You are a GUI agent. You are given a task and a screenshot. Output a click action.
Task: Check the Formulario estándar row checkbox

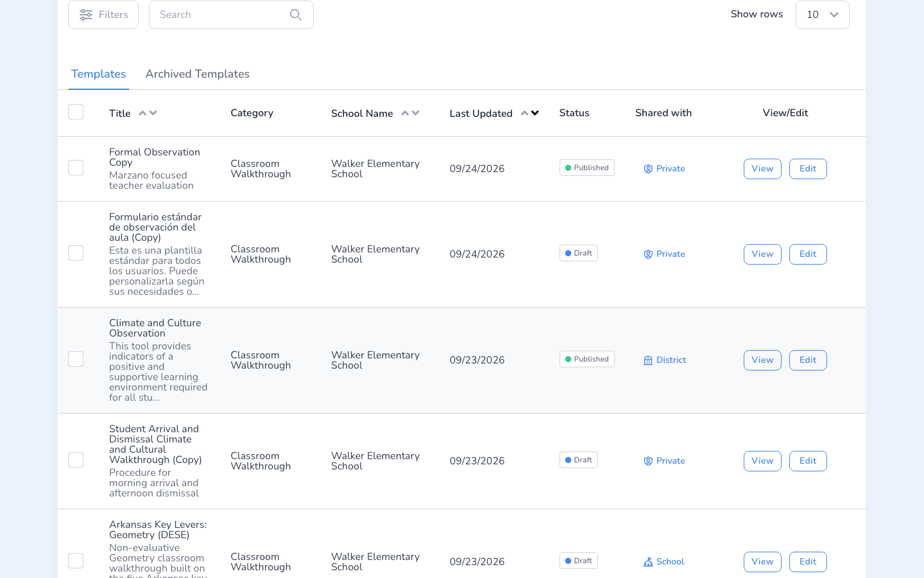coord(76,253)
